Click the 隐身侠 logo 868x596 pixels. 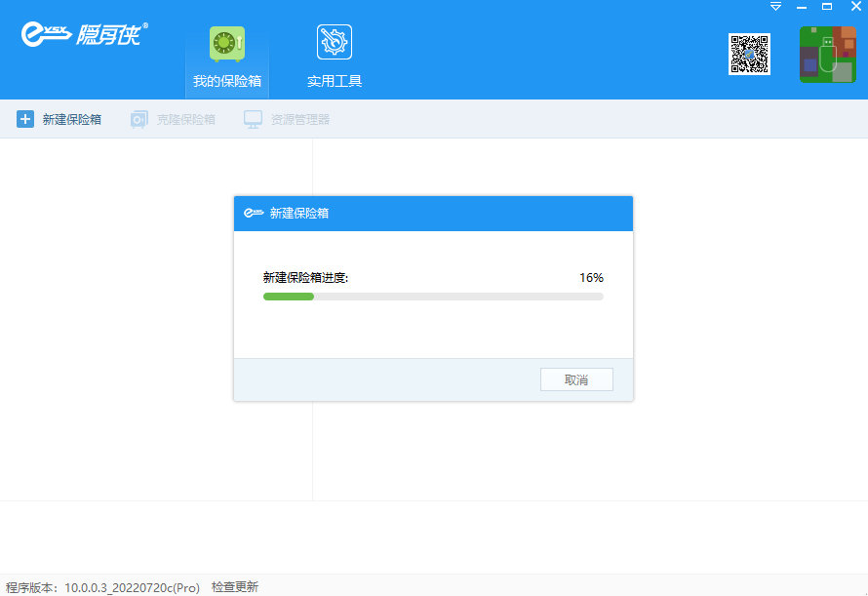[84, 34]
